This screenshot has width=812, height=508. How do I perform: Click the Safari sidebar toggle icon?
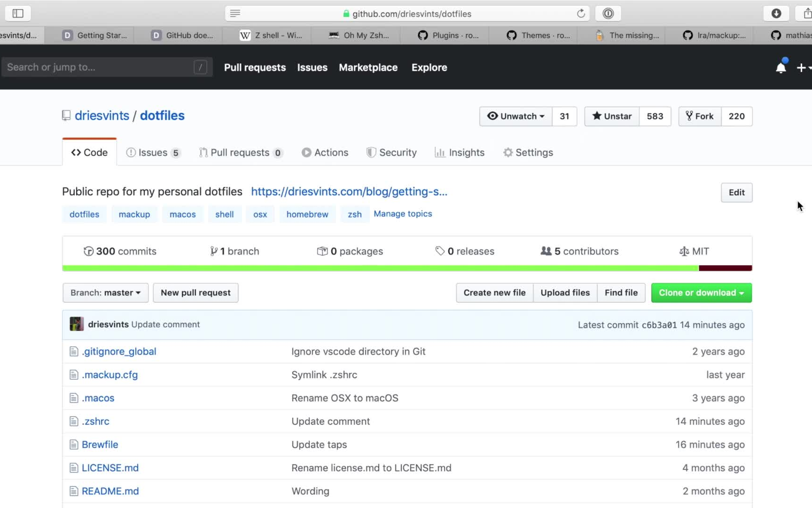click(18, 14)
